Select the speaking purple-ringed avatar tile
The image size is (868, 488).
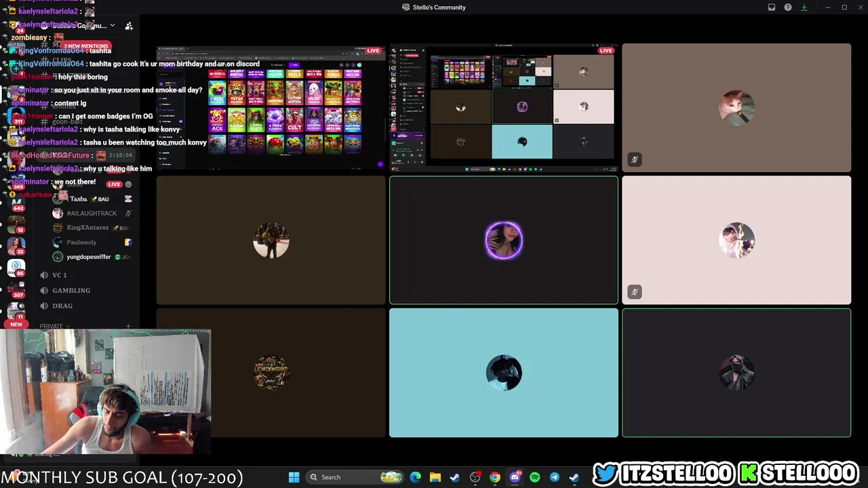504,240
